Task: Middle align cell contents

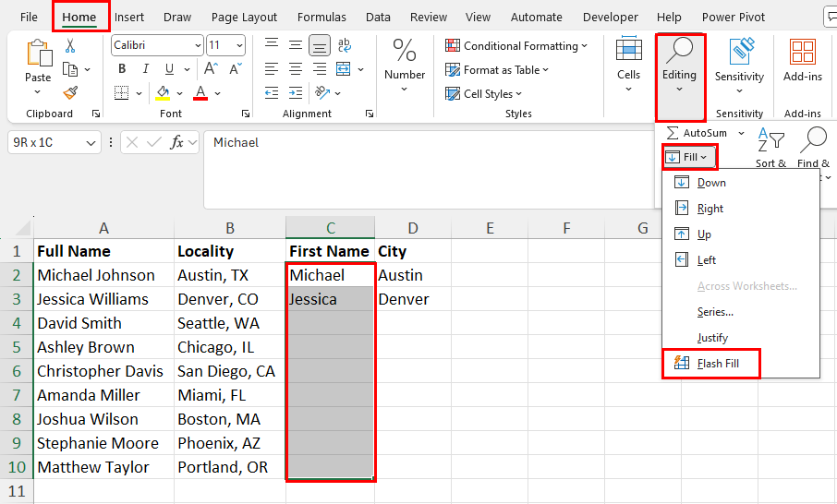Action: [296, 45]
